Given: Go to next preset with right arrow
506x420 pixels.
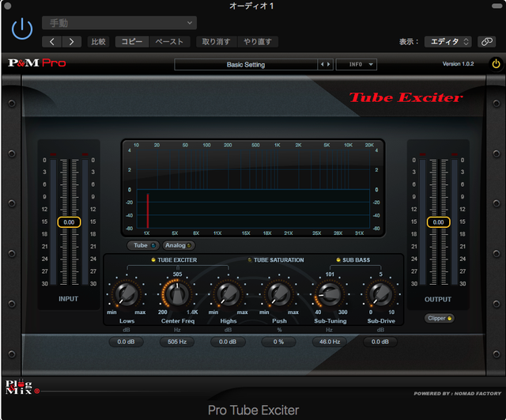Looking at the screenshot, I should pyautogui.click(x=71, y=42).
